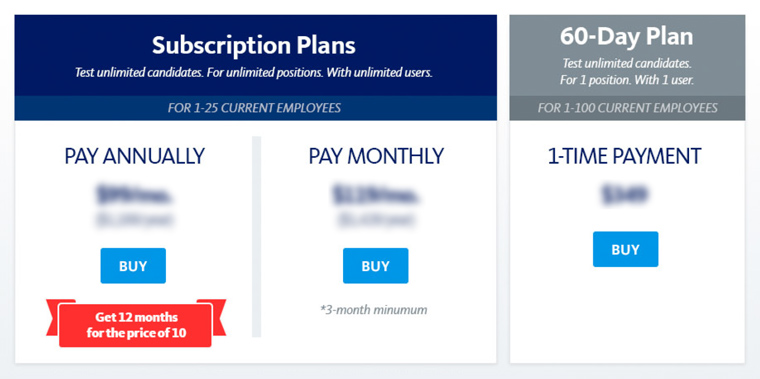Click the blurred yearly total under Pay Monthly

pyautogui.click(x=376, y=221)
